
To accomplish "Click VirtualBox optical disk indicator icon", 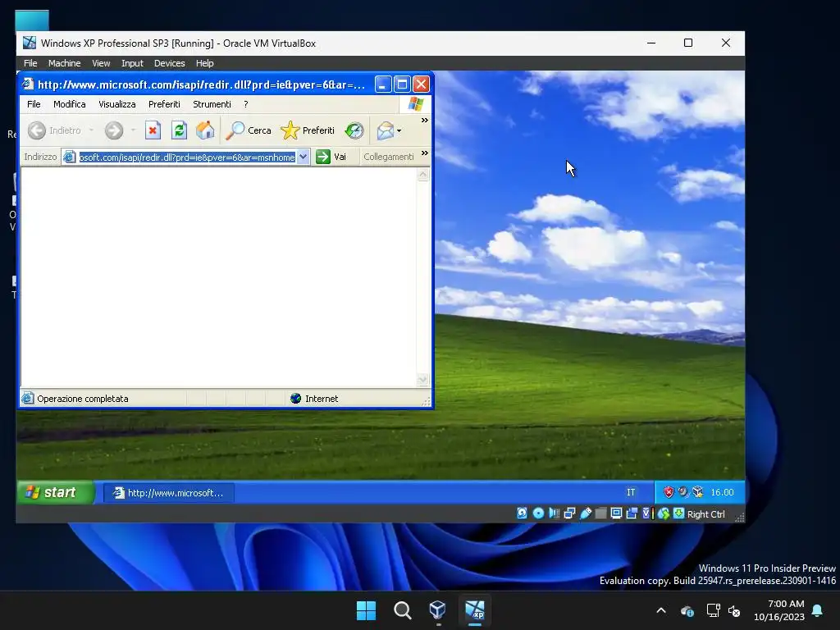I will tap(538, 514).
